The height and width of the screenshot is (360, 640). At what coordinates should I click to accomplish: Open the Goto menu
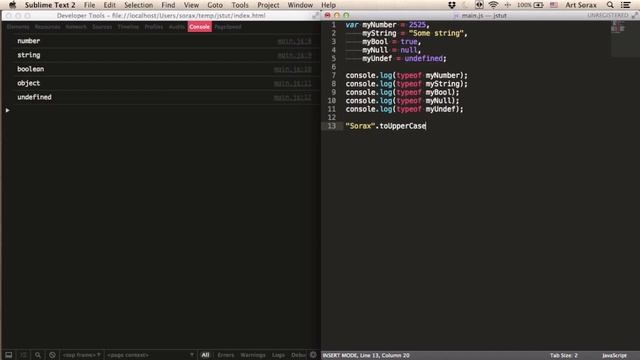pos(215,5)
